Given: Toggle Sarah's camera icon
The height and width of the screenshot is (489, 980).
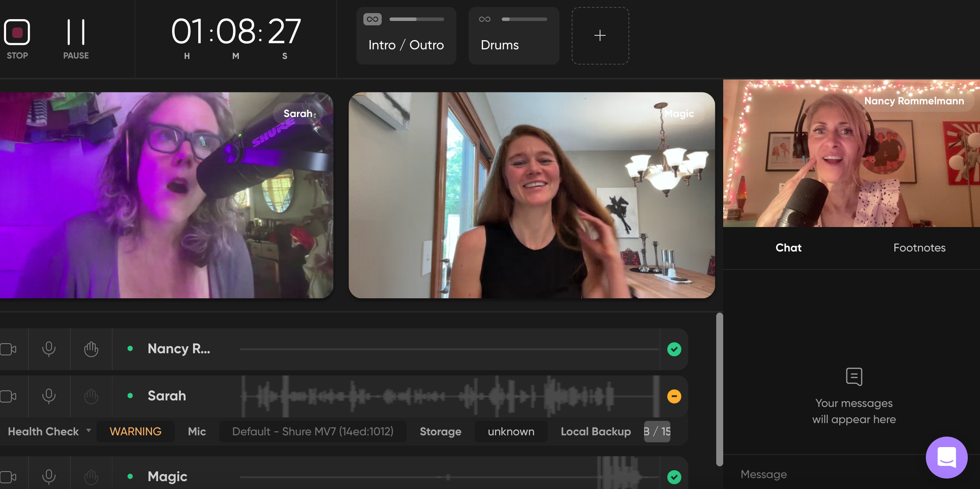Looking at the screenshot, I should point(8,396).
